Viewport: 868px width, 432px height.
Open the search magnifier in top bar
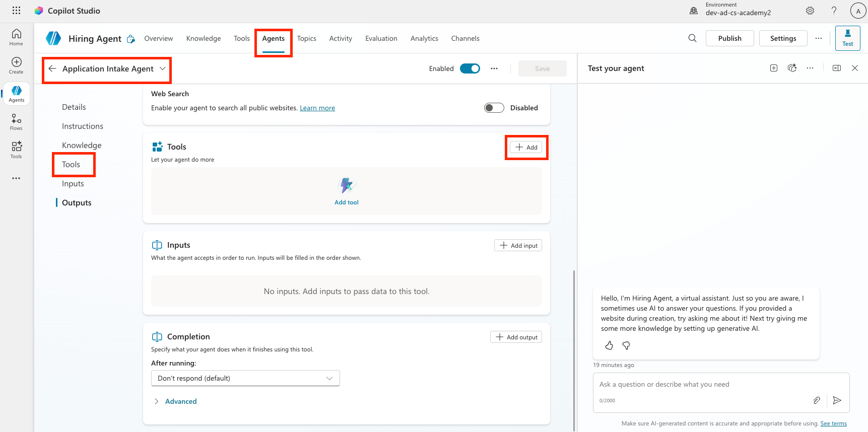click(692, 38)
